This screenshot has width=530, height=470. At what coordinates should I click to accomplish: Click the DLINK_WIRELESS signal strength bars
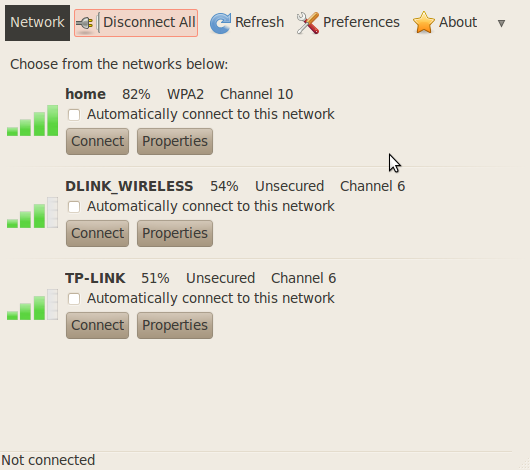point(32,212)
